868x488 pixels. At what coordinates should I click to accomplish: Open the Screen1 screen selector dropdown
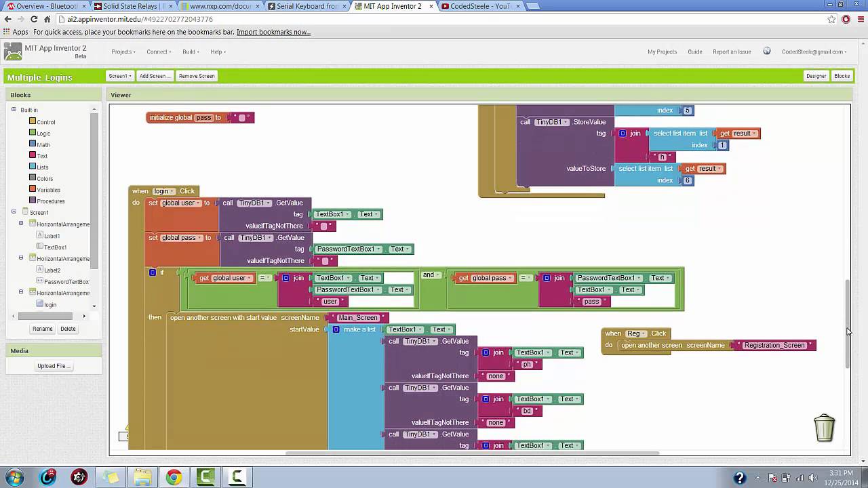[x=119, y=76]
